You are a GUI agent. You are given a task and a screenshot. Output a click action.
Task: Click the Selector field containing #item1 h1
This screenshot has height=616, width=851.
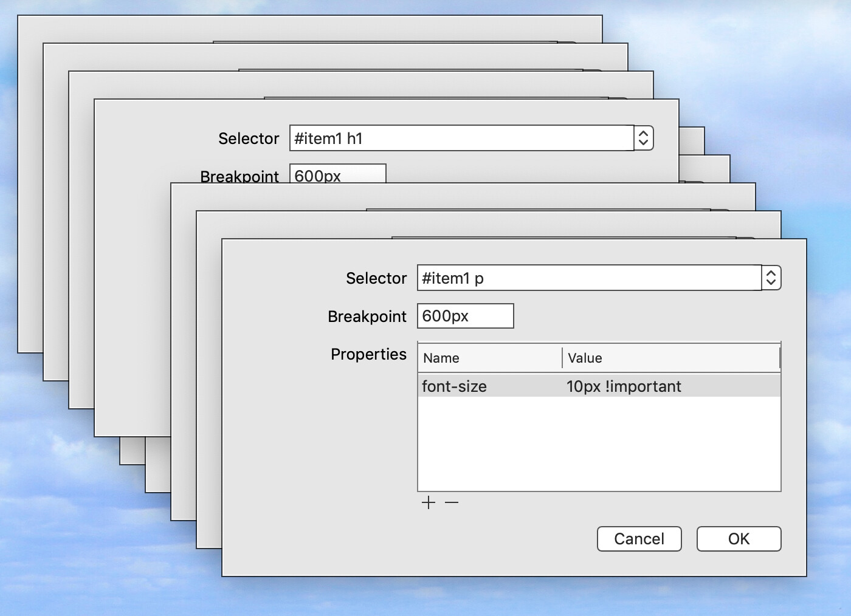[461, 139]
